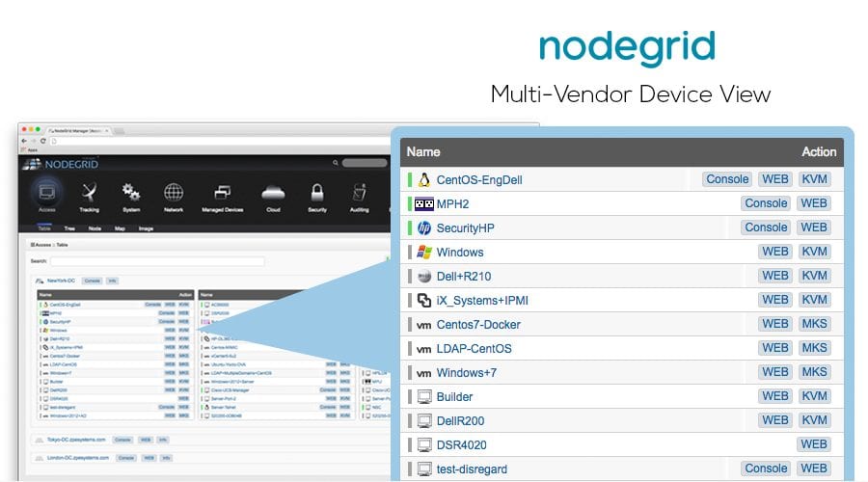Screen dimensions: 868x482
Task: Click the Linux penguin icon beside CentOS-EngDell
Action: point(423,179)
